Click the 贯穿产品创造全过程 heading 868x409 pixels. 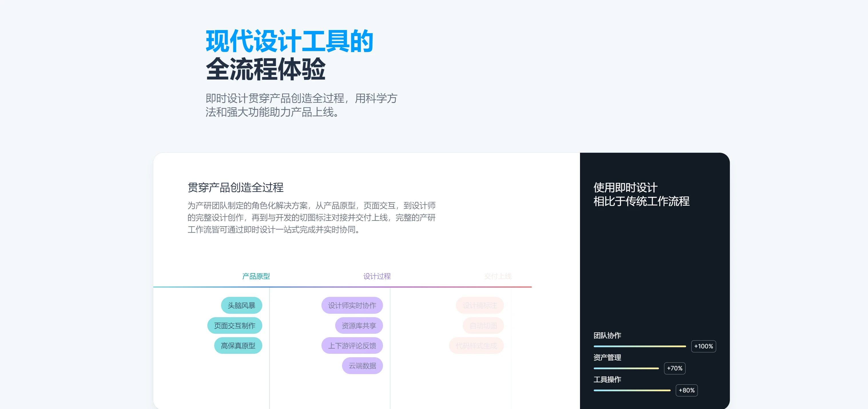click(235, 187)
